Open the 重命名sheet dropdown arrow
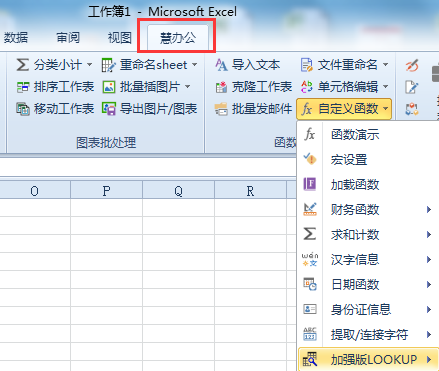The height and width of the screenshot is (371, 439). pyautogui.click(x=194, y=65)
